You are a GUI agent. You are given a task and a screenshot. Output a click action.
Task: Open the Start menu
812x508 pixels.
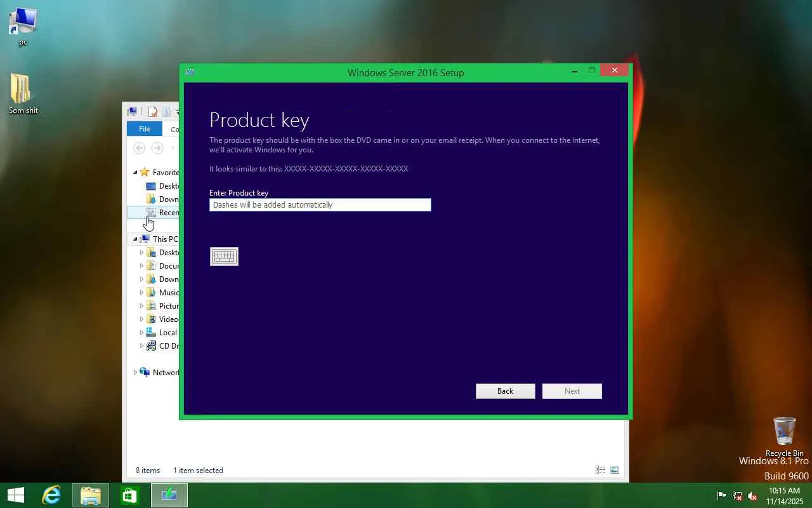click(x=15, y=495)
